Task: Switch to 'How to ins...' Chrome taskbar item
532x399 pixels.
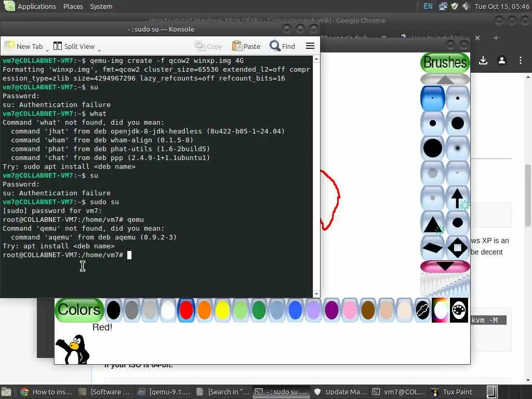Action: pyautogui.click(x=46, y=392)
